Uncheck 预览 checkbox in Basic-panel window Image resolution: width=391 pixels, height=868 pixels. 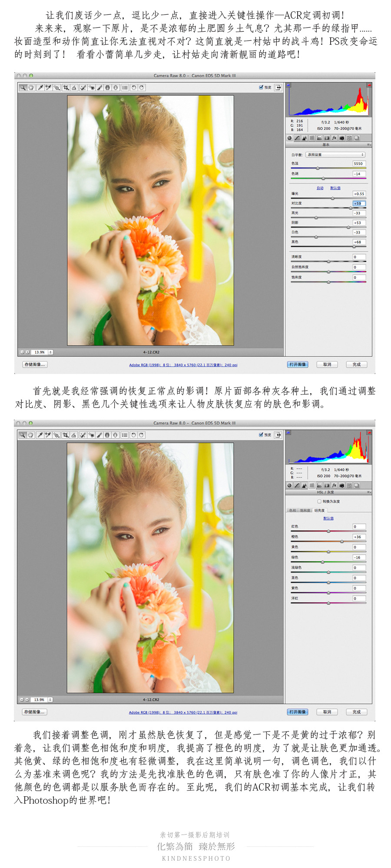(x=261, y=87)
